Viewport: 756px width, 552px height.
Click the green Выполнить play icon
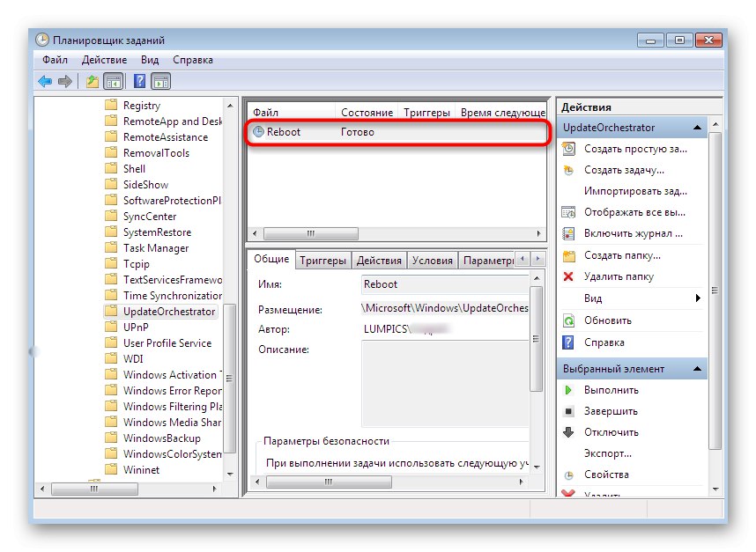click(x=569, y=390)
